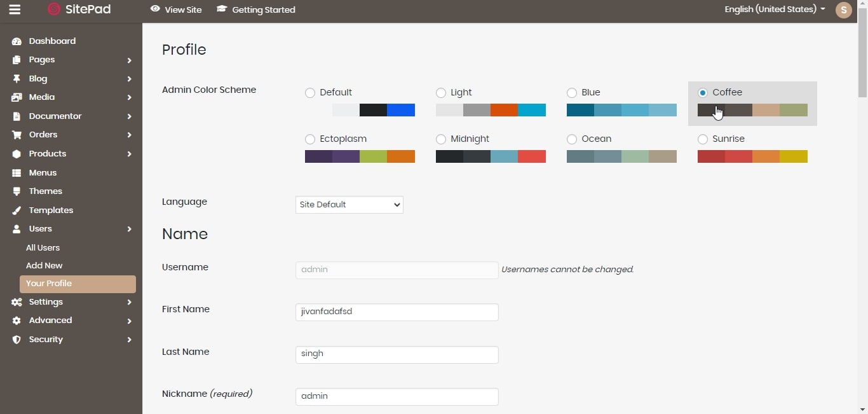Click the Settings gears icon

point(17,302)
